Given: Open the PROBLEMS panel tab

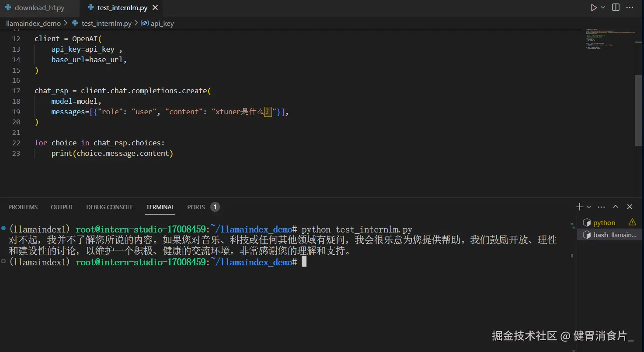Looking at the screenshot, I should pyautogui.click(x=23, y=207).
